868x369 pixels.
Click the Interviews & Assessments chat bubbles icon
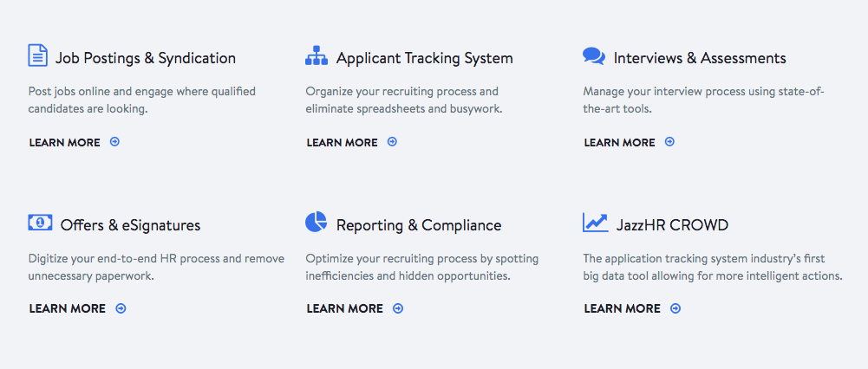tap(594, 56)
